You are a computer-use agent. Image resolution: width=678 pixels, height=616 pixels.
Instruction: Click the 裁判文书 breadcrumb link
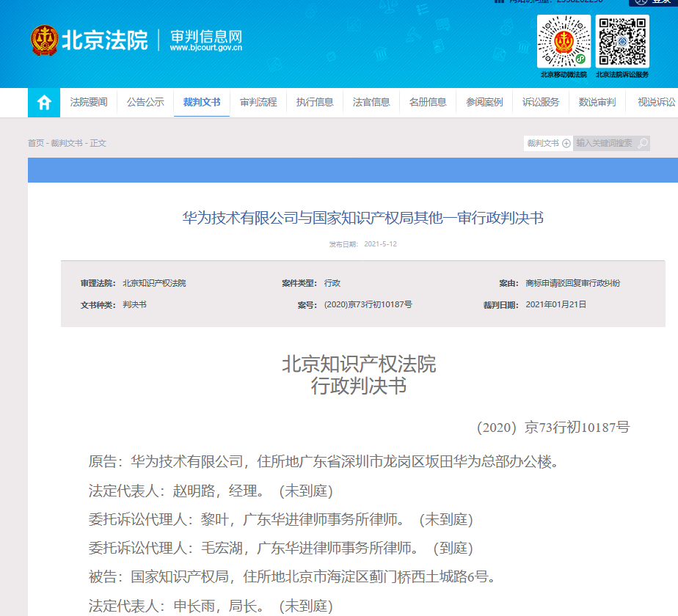tap(67, 143)
